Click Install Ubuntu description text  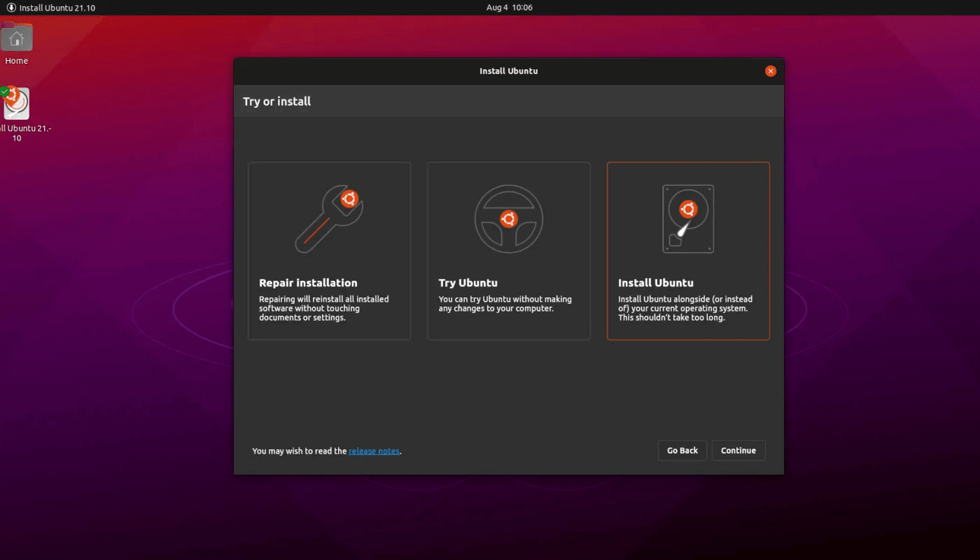[x=685, y=309]
